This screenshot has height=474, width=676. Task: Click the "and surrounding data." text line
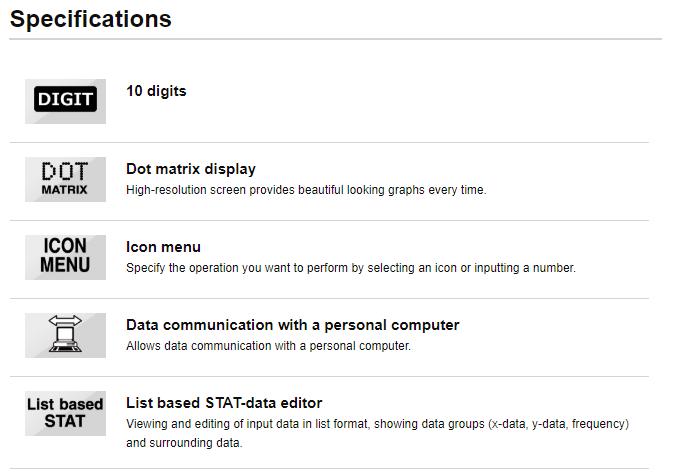tap(184, 442)
